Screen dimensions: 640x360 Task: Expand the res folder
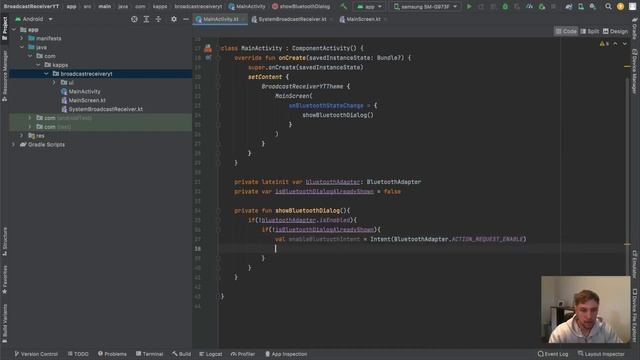click(22, 136)
